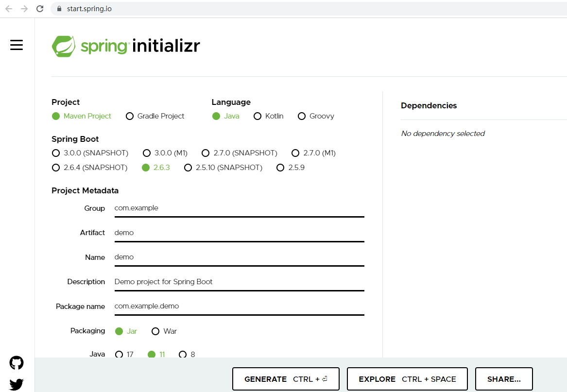Click the Artifact input field
This screenshot has width=567, height=392.
pos(240,233)
